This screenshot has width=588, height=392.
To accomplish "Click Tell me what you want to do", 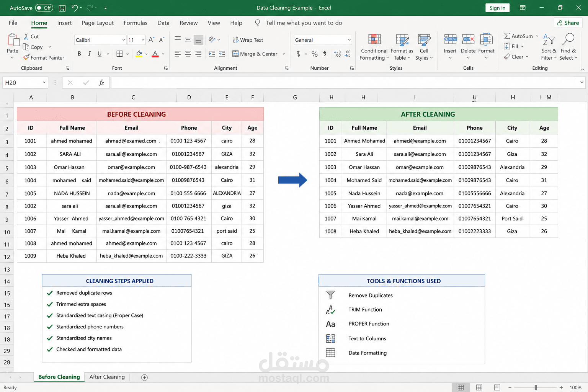I will [x=304, y=23].
